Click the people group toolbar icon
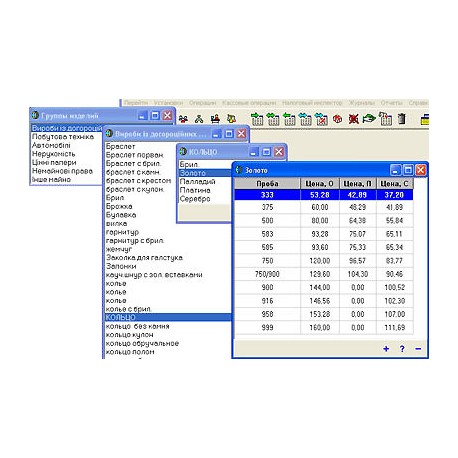458x458 pixels. (183, 119)
